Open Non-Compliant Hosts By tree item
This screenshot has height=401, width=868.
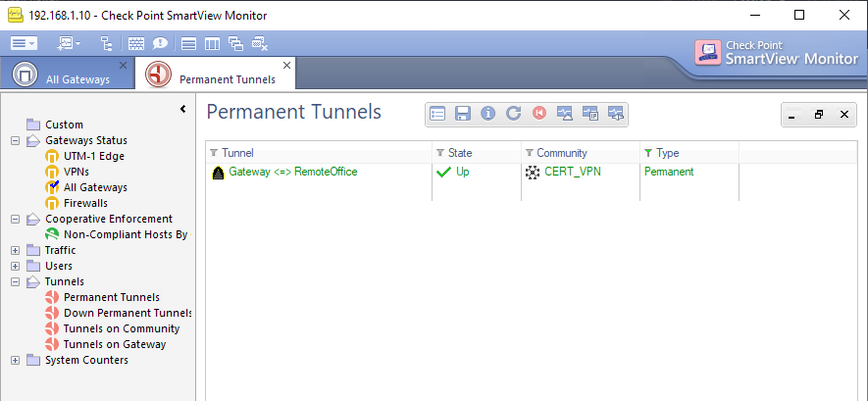[126, 234]
